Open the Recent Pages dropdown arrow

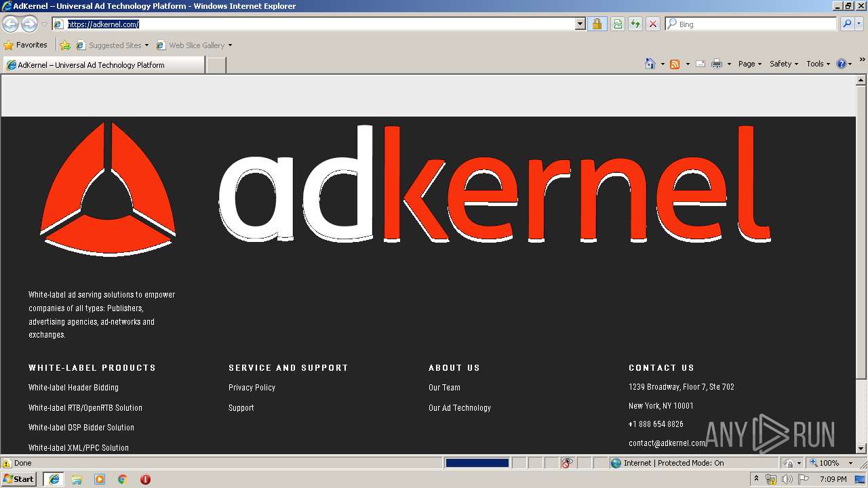click(x=44, y=24)
